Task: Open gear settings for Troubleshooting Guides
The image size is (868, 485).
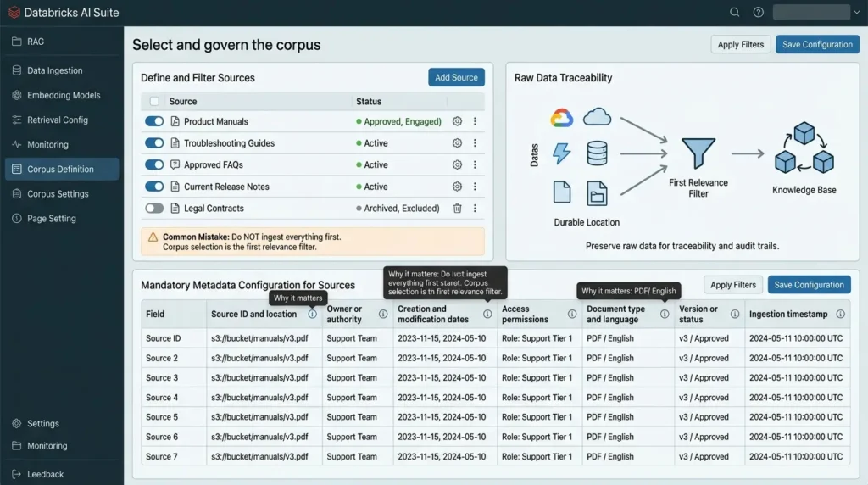Action: [x=457, y=142]
